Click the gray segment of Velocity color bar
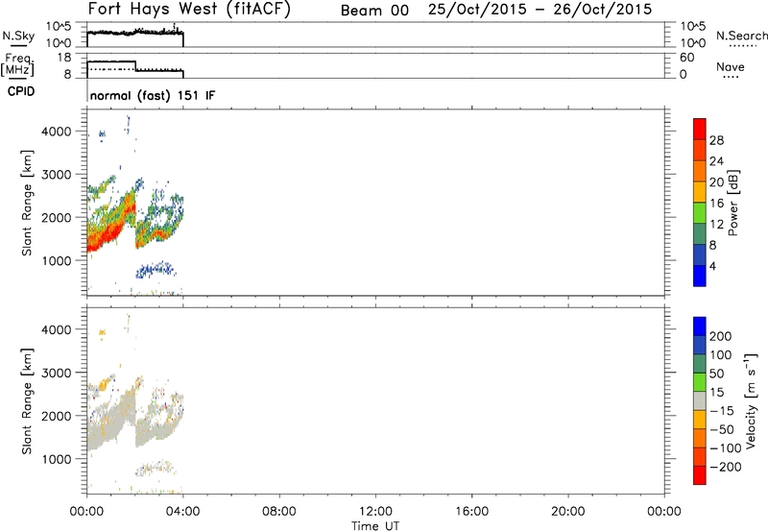768x532 pixels. click(x=700, y=400)
